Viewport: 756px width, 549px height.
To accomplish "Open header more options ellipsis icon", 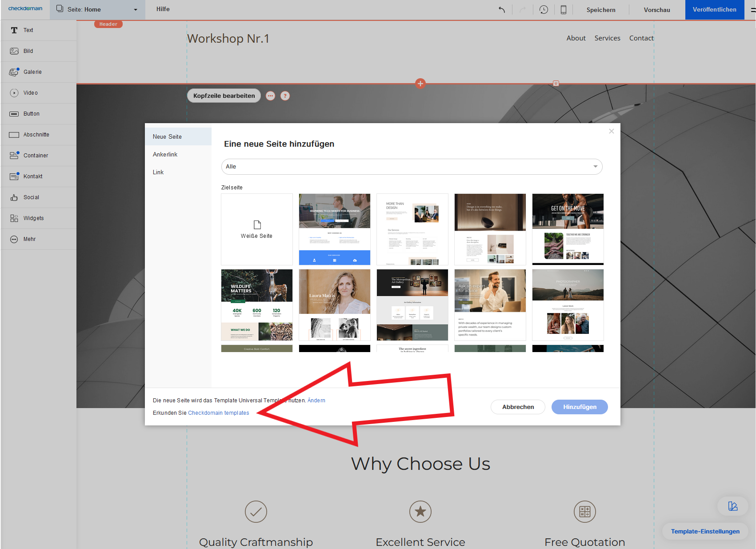I will (270, 96).
